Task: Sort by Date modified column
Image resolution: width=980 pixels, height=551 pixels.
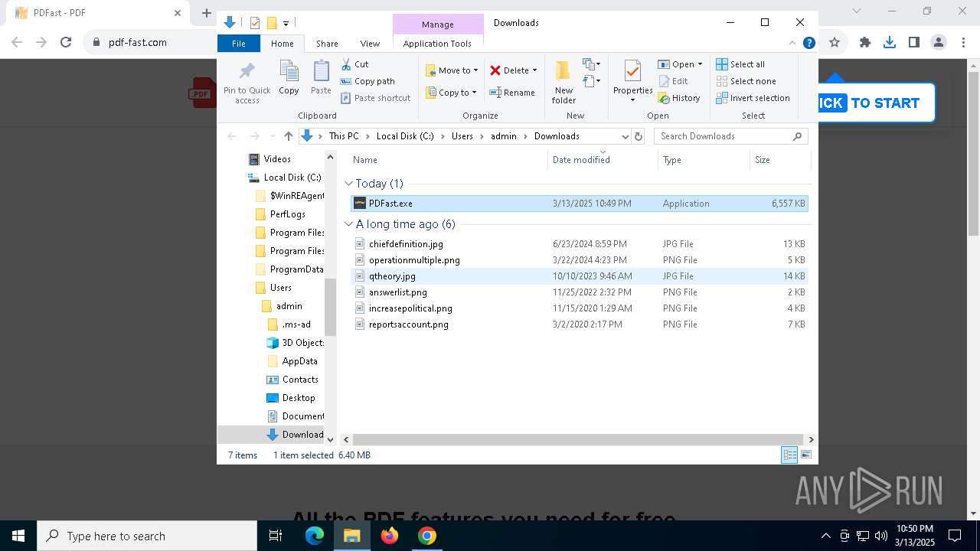Action: tap(603, 160)
